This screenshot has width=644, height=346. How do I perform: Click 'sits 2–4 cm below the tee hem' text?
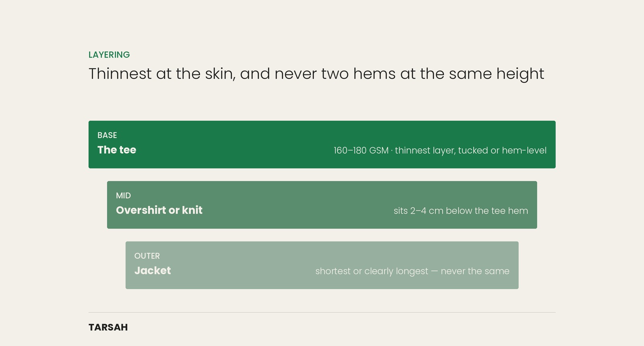pyautogui.click(x=461, y=211)
